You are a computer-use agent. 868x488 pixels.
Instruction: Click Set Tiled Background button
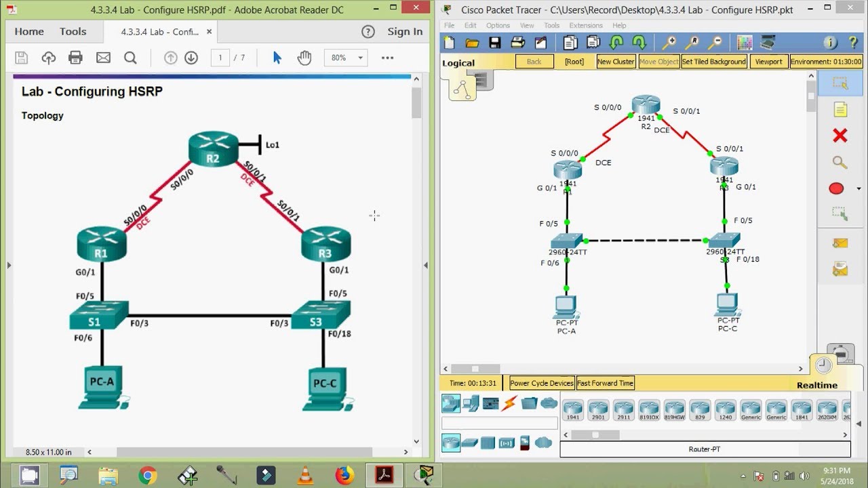click(713, 61)
